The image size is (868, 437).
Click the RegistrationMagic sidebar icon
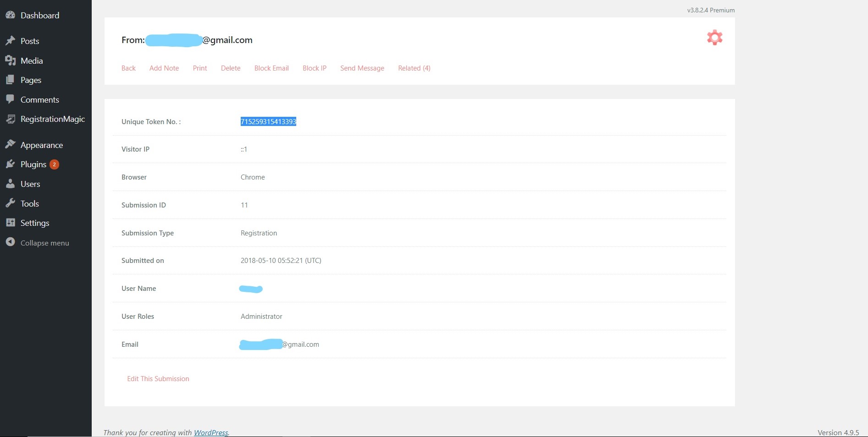coord(10,119)
